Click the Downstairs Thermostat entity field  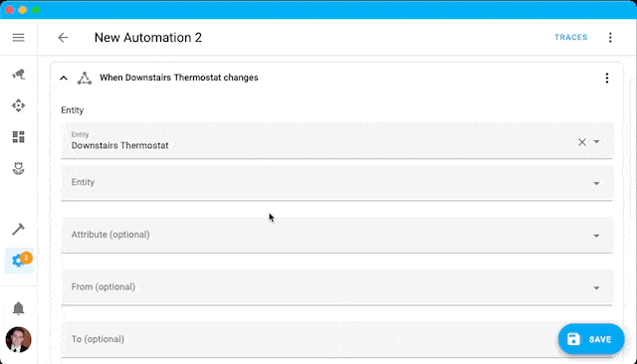click(x=336, y=141)
